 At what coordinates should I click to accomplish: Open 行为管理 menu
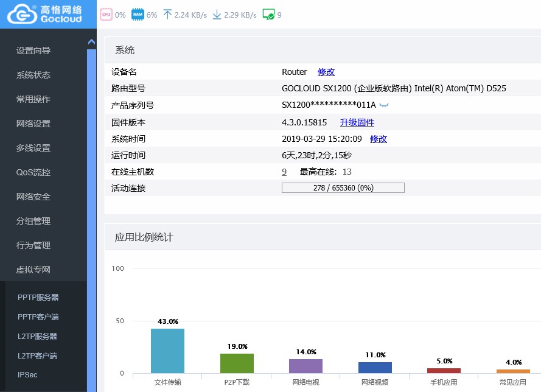33,245
